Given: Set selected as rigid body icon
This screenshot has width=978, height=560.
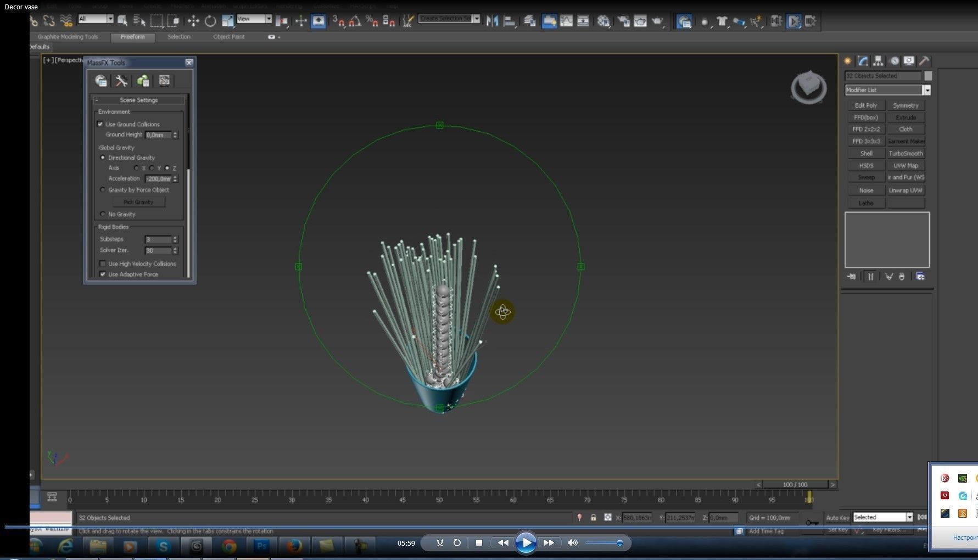Looking at the screenshot, I should tap(705, 21).
